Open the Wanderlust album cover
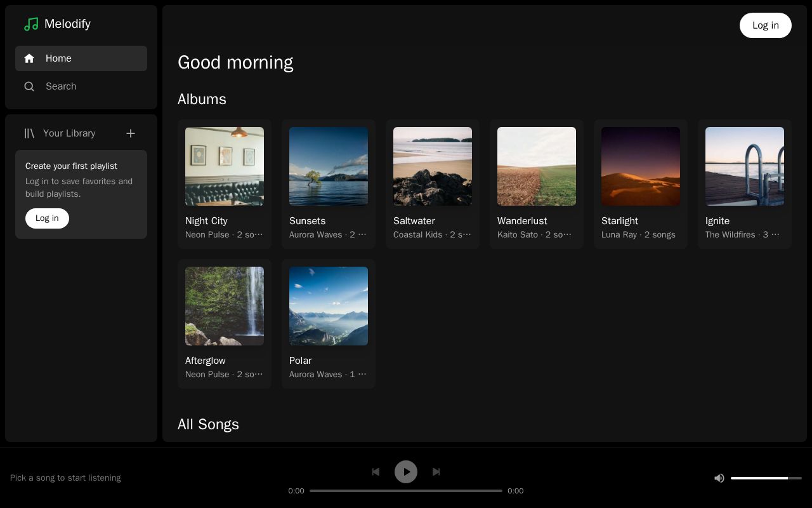812x508 pixels. click(537, 166)
